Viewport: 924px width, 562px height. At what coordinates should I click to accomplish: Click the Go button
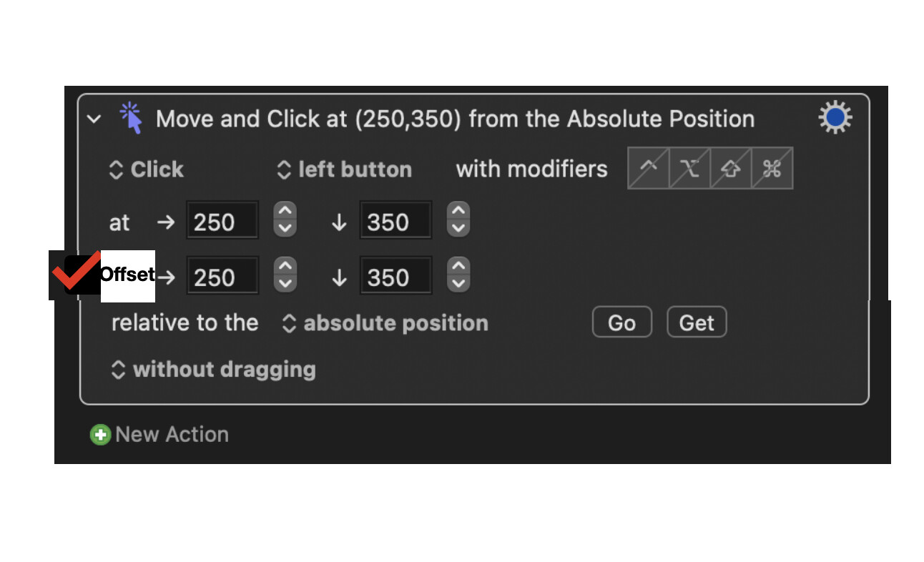(x=622, y=322)
